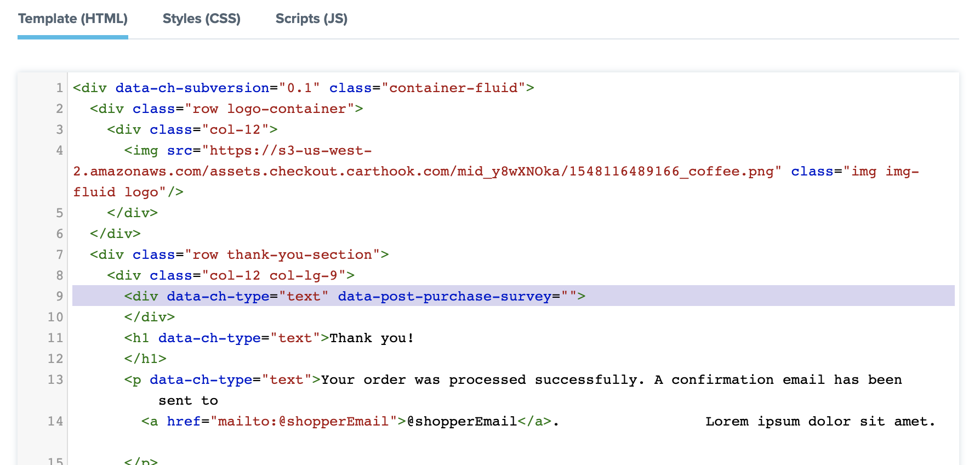Click line number 4 in the gutter

[x=59, y=150]
